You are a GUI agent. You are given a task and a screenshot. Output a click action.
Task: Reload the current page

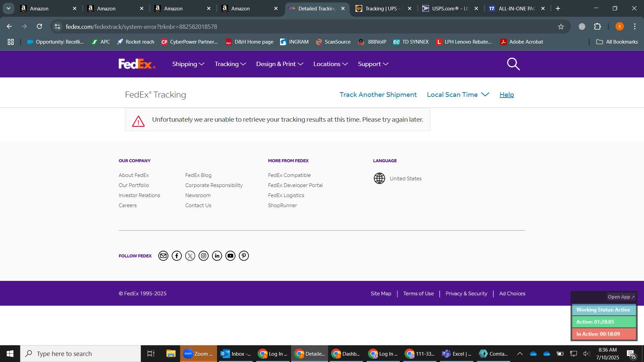tap(40, 26)
